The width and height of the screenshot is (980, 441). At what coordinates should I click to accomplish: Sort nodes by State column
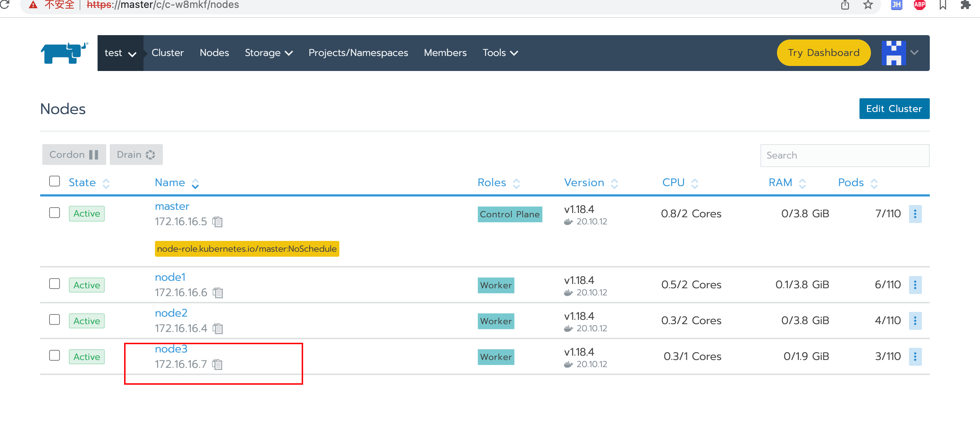point(89,183)
